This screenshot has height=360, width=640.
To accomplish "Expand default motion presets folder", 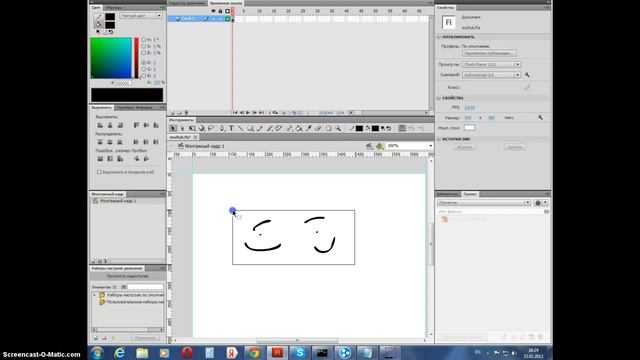I will pos(95,295).
